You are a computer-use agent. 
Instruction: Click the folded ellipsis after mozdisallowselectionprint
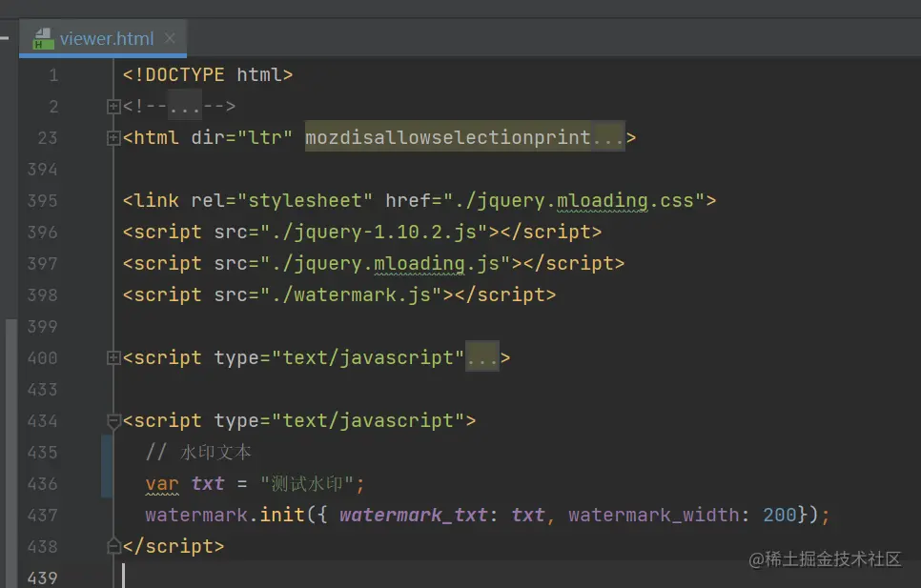point(608,138)
